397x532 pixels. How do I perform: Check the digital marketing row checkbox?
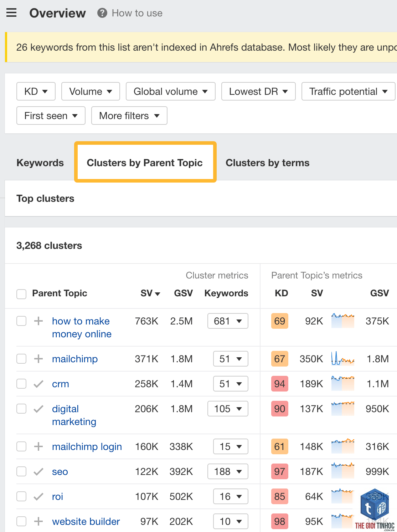point(21,409)
